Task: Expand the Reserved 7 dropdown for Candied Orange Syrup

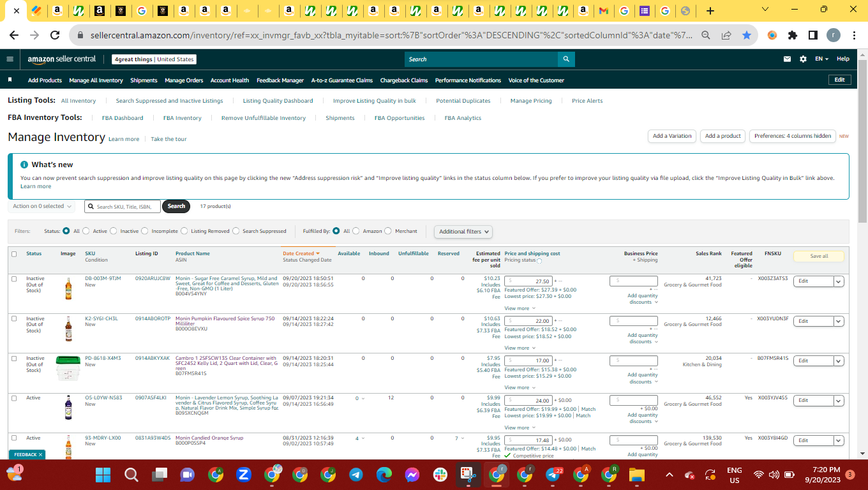Action: (460, 438)
